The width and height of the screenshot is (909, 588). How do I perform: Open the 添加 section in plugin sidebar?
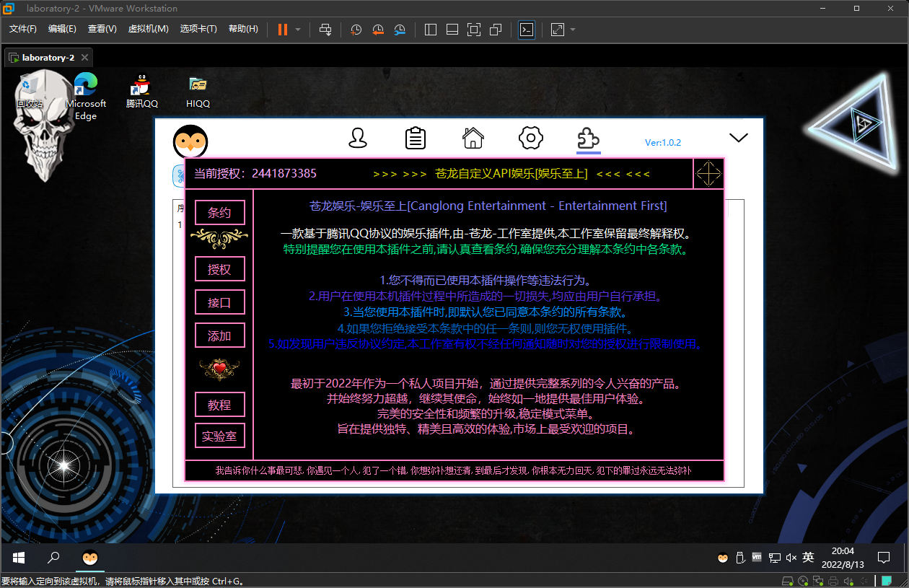coord(220,335)
